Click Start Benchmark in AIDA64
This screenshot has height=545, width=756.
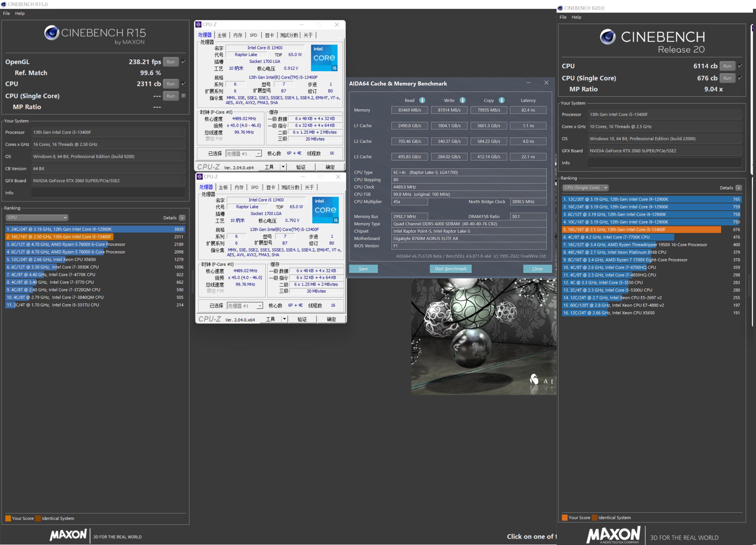[x=450, y=269]
